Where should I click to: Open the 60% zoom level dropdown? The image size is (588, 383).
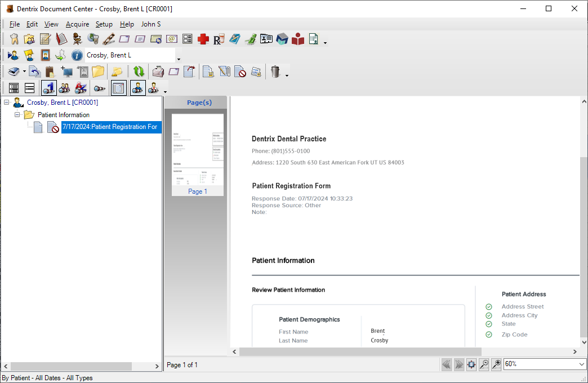pyautogui.click(x=582, y=364)
